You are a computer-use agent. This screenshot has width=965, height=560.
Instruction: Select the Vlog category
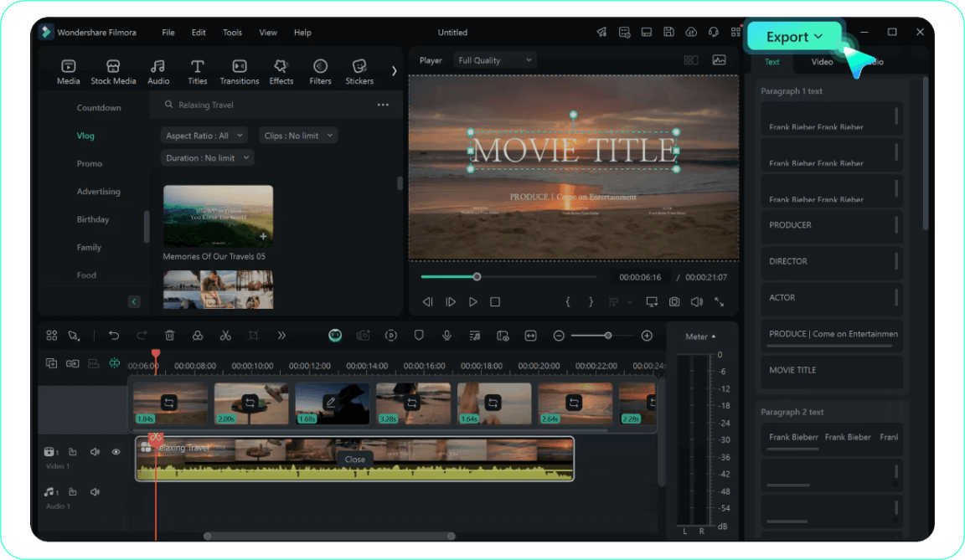click(x=85, y=136)
